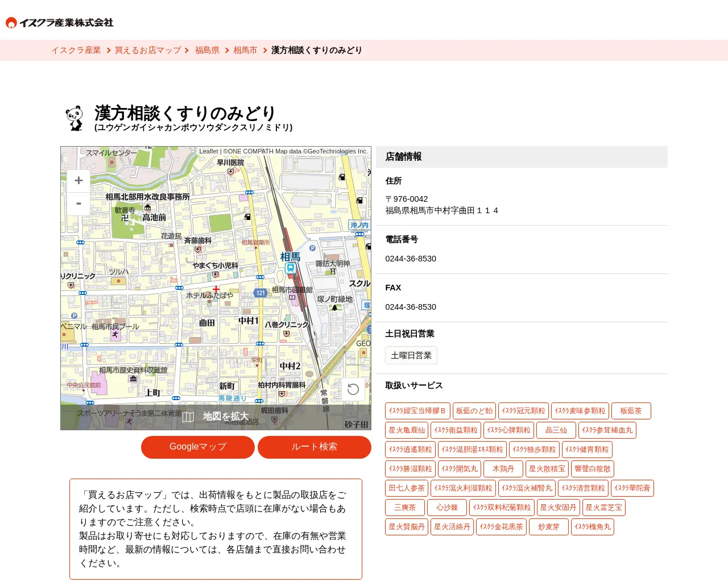Click FAX number 0244-36-8530

point(411,307)
